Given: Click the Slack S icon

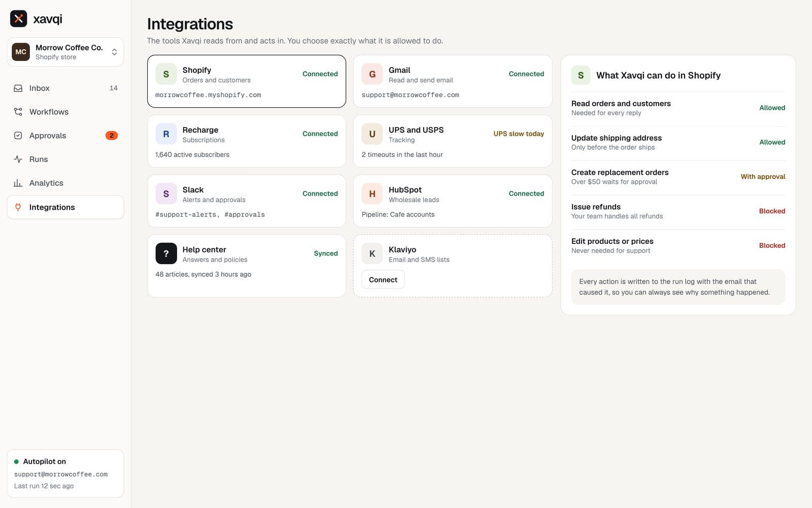Looking at the screenshot, I should [166, 194].
